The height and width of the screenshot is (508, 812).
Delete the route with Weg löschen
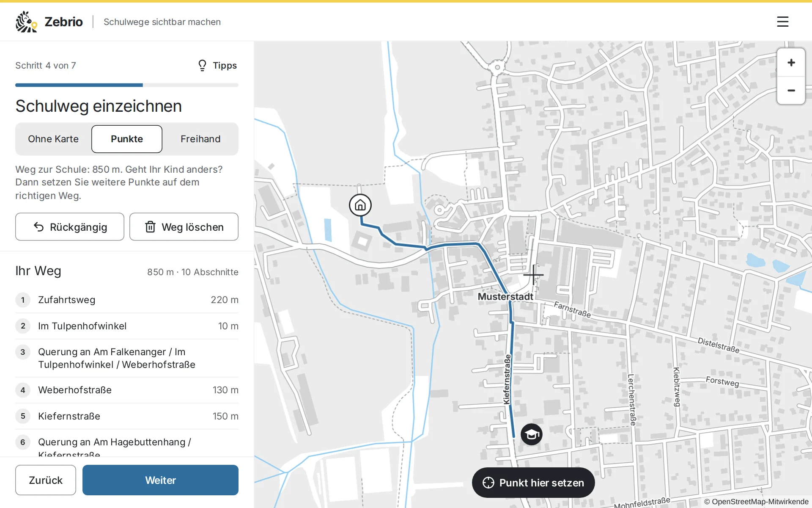(x=184, y=227)
